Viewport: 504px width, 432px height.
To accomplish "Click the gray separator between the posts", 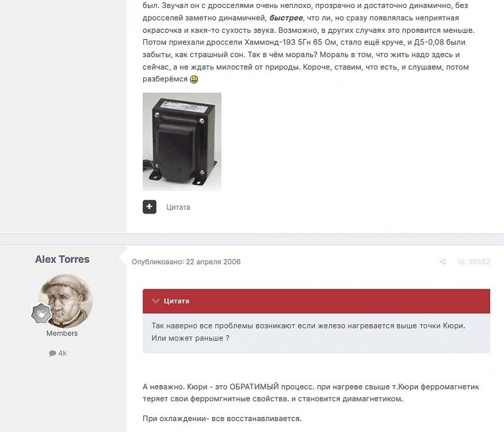I will [x=252, y=239].
